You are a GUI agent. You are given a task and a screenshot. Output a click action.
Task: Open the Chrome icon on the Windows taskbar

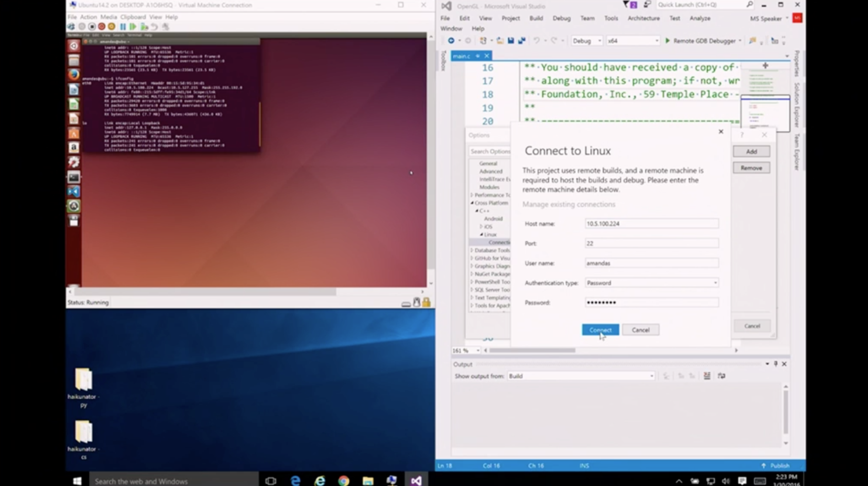[344, 481]
